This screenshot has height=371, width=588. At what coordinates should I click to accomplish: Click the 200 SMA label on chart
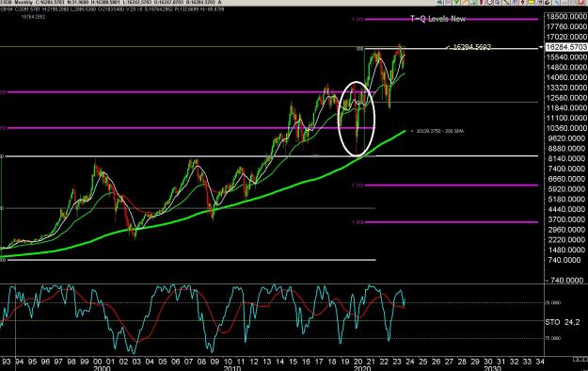tap(440, 131)
